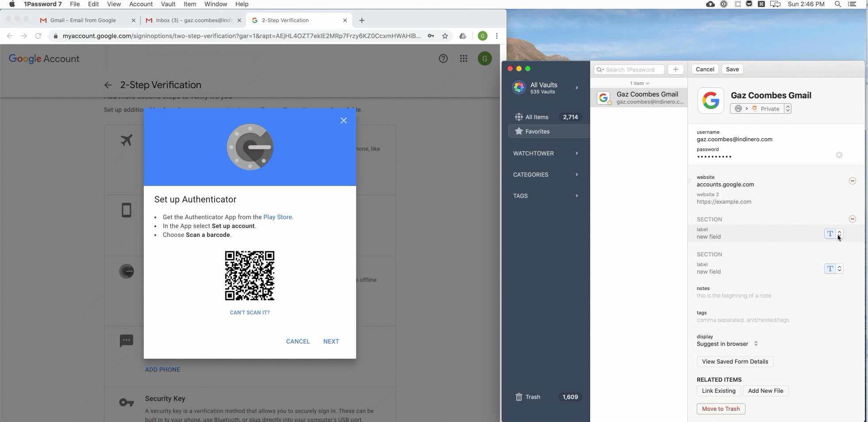Open Google Account help icon

(x=443, y=58)
